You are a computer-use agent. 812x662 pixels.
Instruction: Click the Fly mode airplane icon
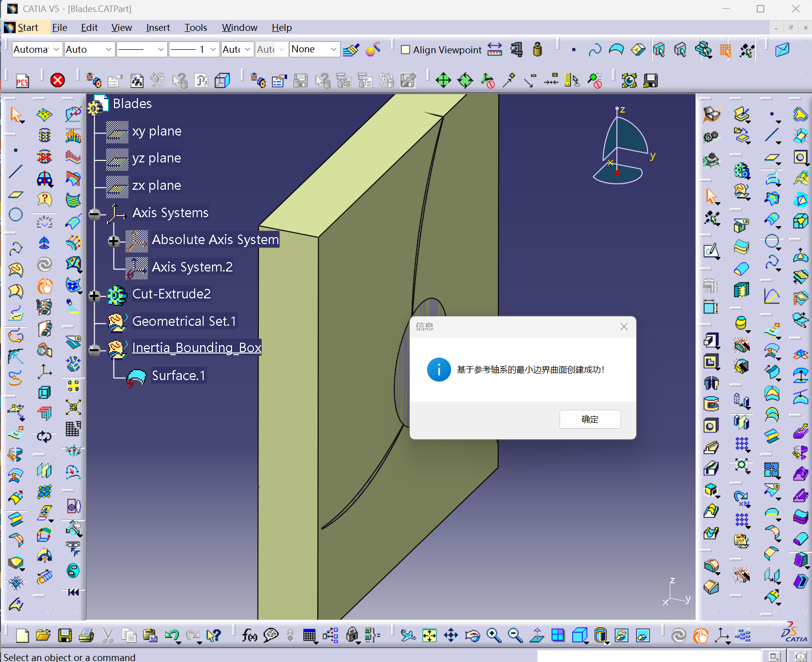click(x=408, y=635)
